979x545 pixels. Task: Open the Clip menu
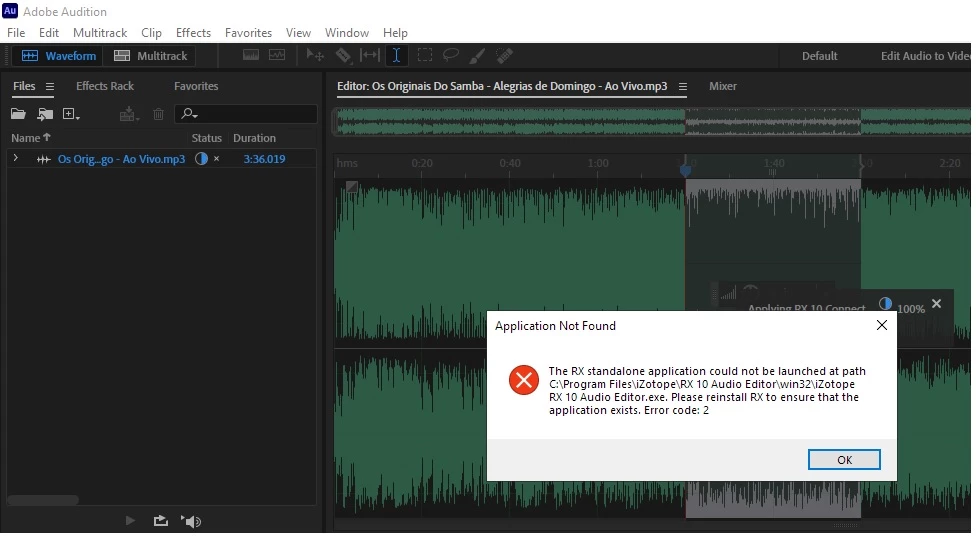point(151,32)
